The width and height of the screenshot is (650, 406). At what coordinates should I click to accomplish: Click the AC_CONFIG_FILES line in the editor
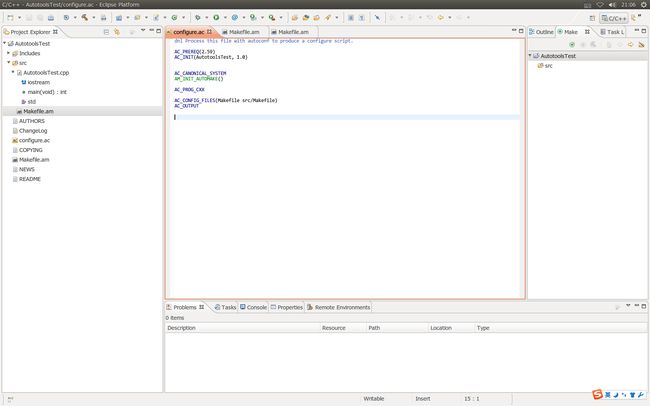click(x=226, y=100)
